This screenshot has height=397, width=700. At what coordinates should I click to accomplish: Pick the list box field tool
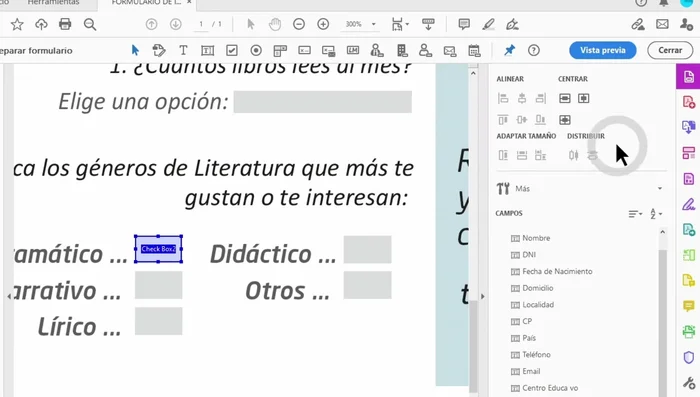pos(280,51)
